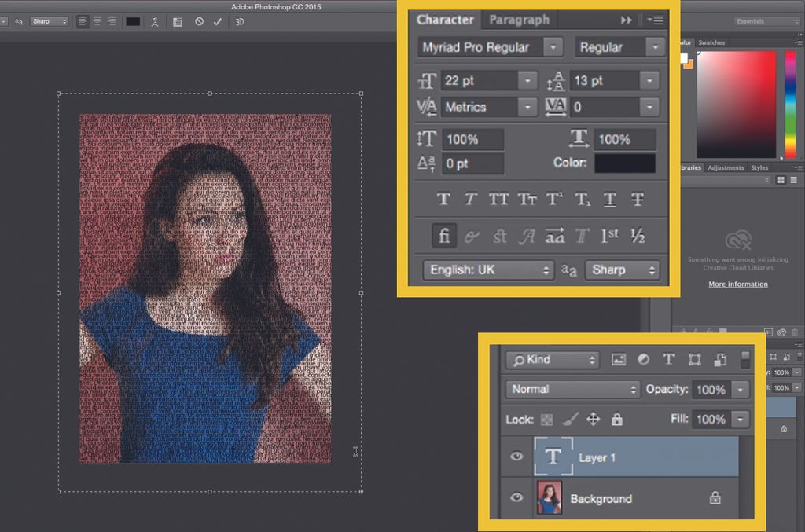
Task: Enable lock position in the Layers panel
Action: (594, 419)
